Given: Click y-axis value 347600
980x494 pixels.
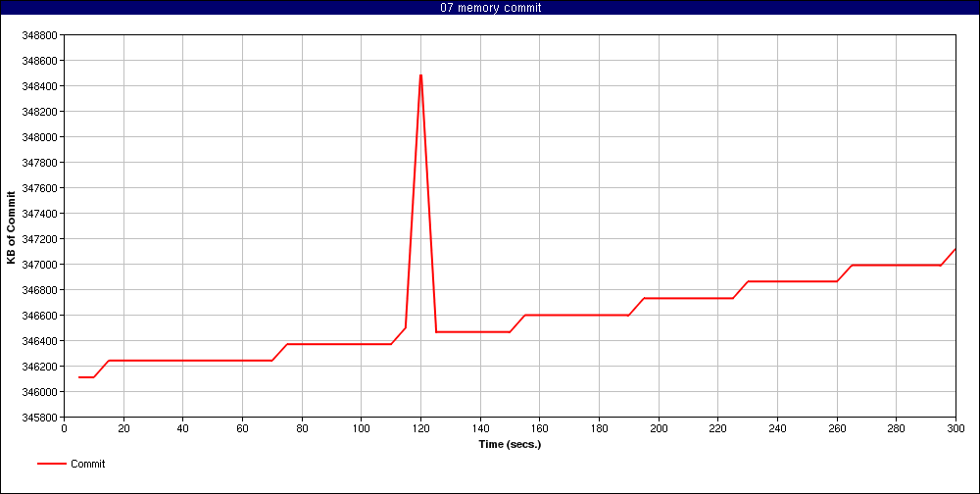Looking at the screenshot, I should [x=39, y=188].
